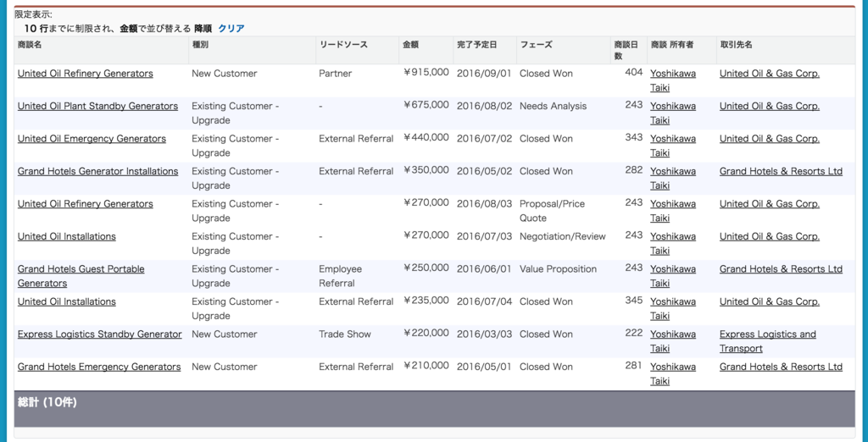Sort by the リードソース column header
This screenshot has height=442, width=868.
click(343, 46)
